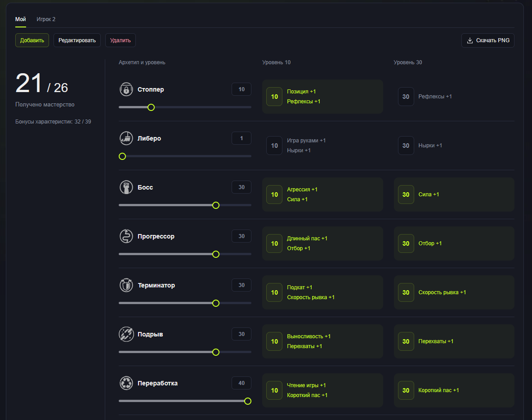Click the Подрыв broken chain icon

click(126, 334)
